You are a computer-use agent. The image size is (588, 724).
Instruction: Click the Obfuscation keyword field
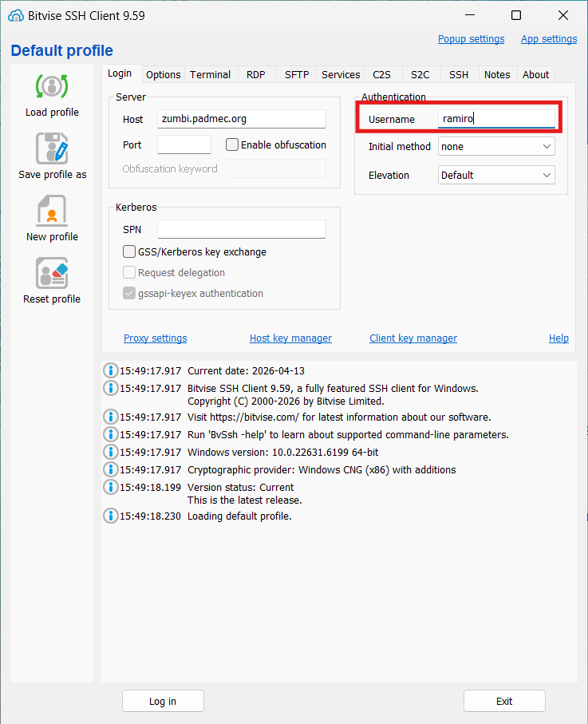point(277,168)
